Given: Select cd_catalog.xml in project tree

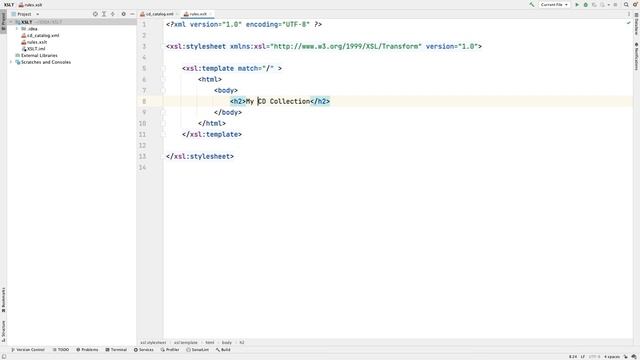Looking at the screenshot, I should 40,36.
